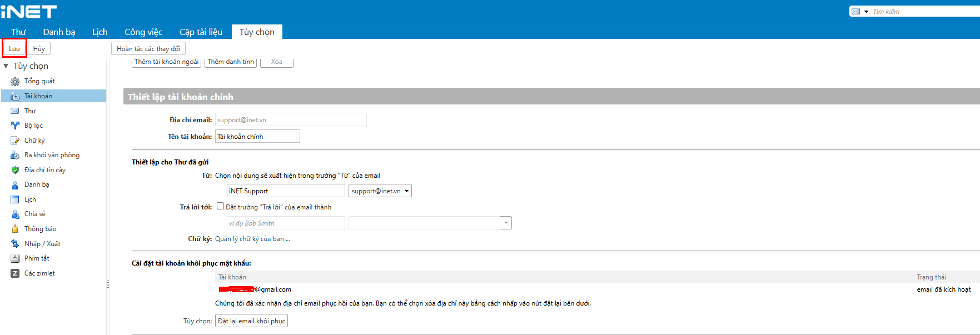Click the Thư envelope icon in sidebar
The image size is (980, 335).
tap(15, 111)
